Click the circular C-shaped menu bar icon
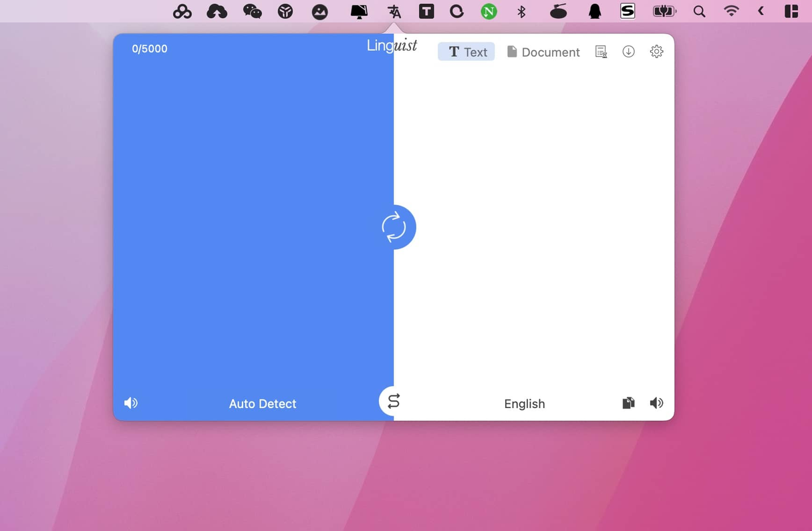The height and width of the screenshot is (531, 812). pos(456,11)
